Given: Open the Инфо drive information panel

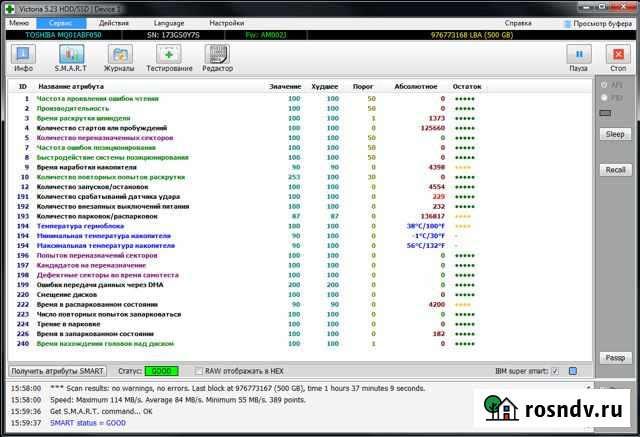Looking at the screenshot, I should click(24, 58).
